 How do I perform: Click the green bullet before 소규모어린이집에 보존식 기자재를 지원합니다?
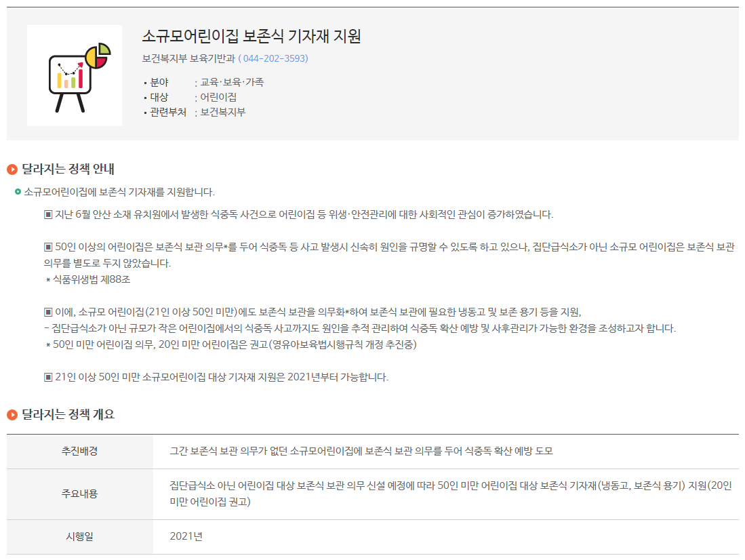[18, 192]
